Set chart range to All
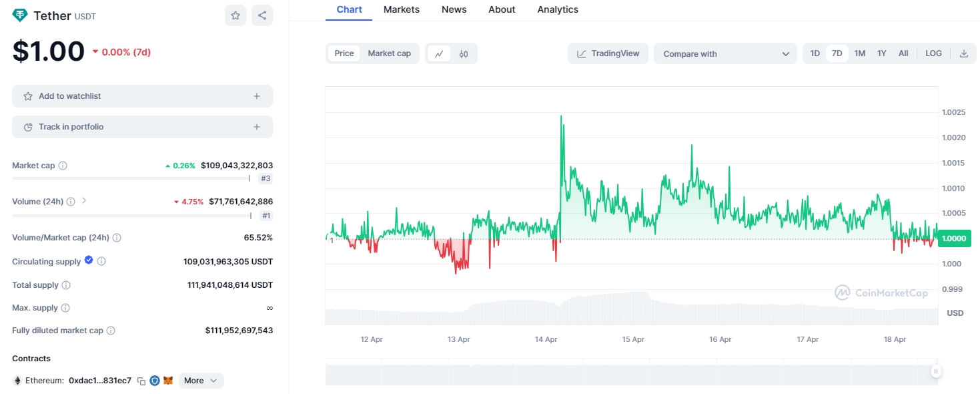This screenshot has height=394, width=980. click(903, 53)
